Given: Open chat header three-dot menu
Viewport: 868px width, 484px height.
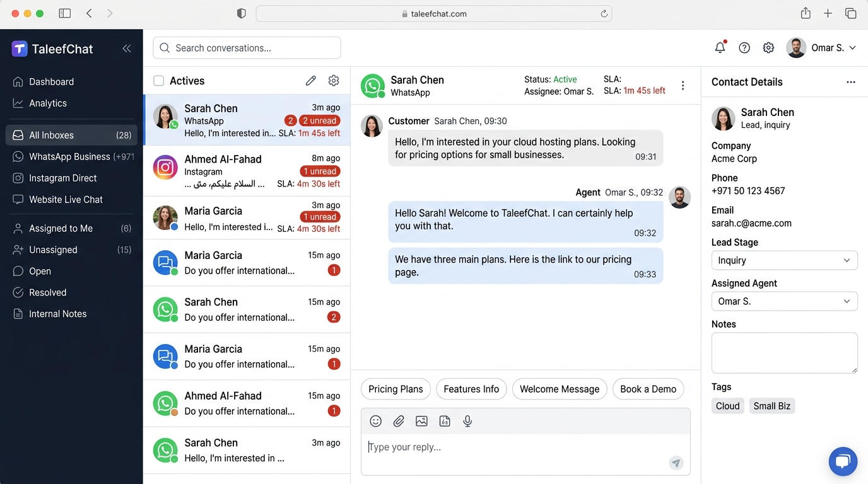Looking at the screenshot, I should pos(683,86).
